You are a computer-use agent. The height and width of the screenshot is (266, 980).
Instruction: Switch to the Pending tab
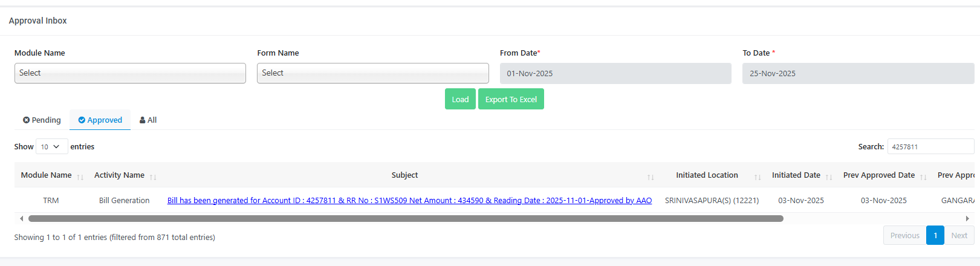pos(42,120)
